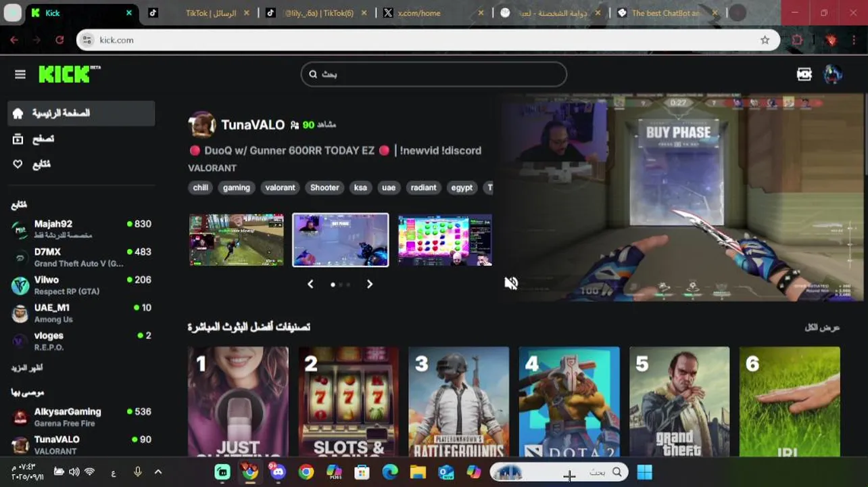Open AlkysarGaming recommended channel
868x487 pixels.
tap(82, 417)
